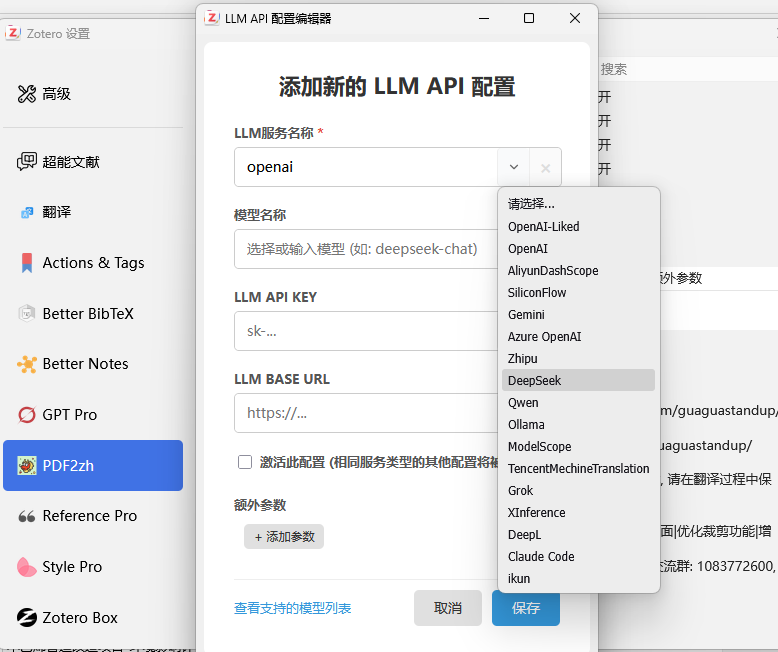Choose SiliconFlow in the dropdown

(x=578, y=293)
